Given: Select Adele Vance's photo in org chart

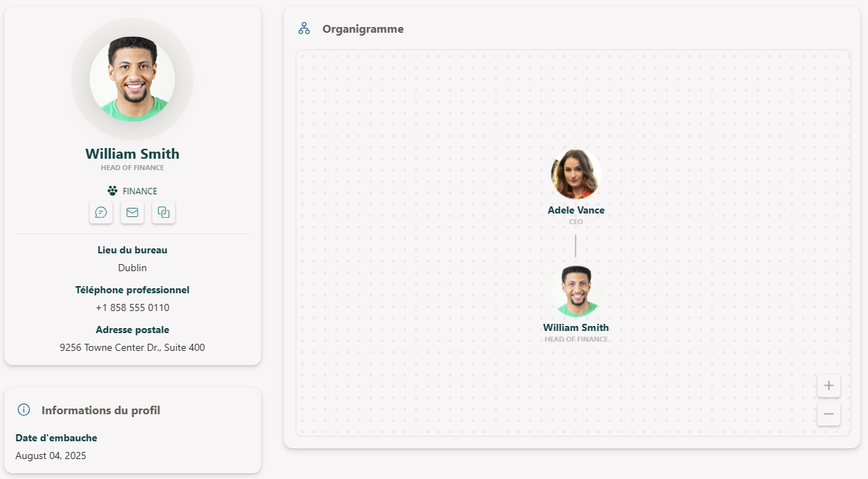Looking at the screenshot, I should 576,174.
